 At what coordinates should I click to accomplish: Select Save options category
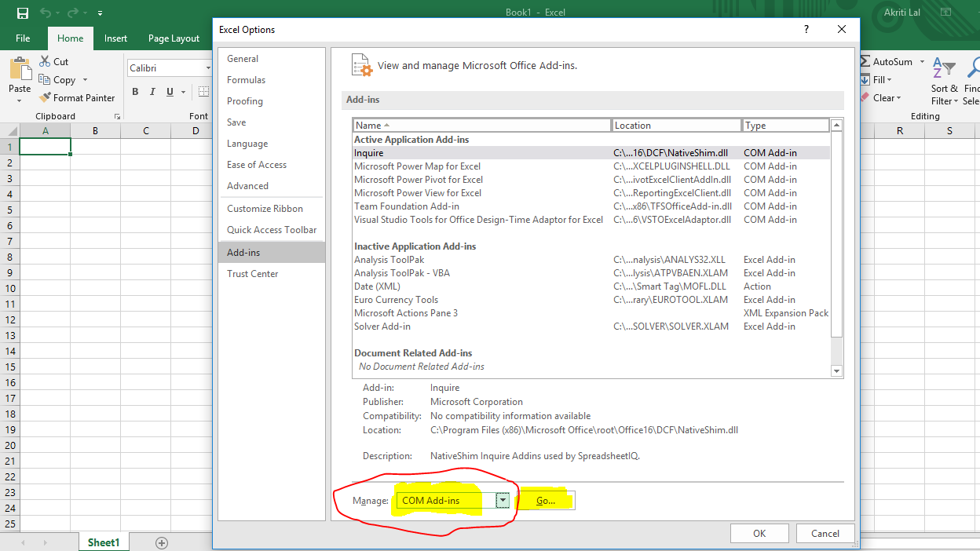[x=271, y=122]
